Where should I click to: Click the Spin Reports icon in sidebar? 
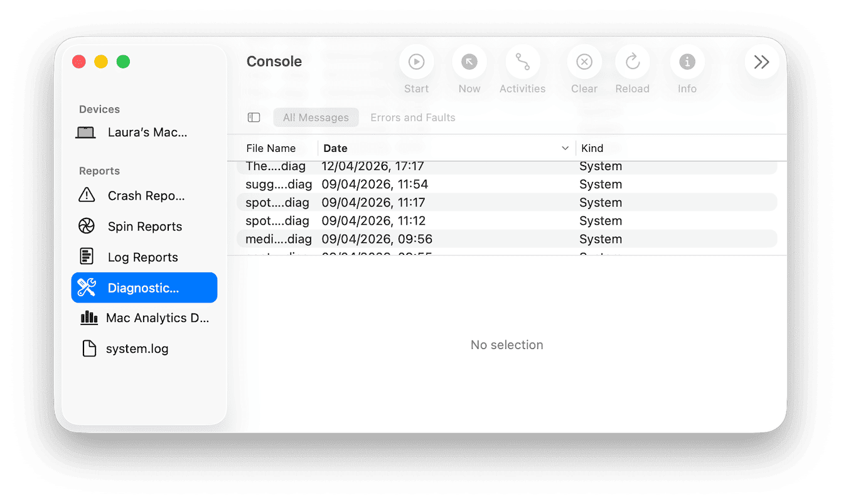coord(86,226)
